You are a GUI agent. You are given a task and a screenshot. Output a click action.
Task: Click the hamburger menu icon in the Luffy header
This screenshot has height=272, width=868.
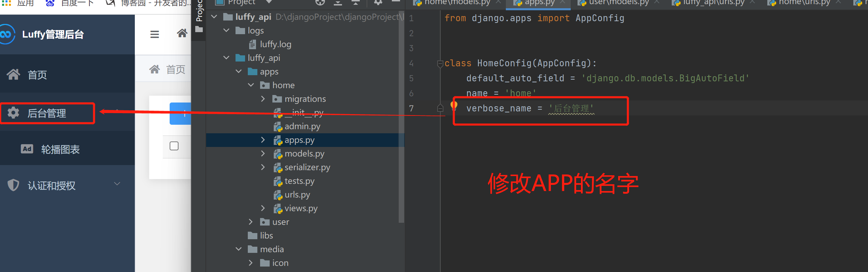pyautogui.click(x=155, y=34)
